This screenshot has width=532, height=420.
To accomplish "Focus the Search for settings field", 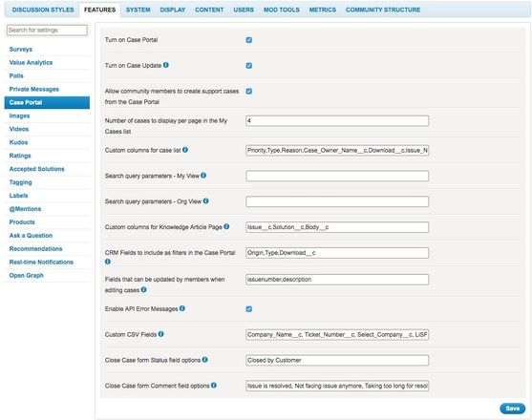I will pos(47,31).
